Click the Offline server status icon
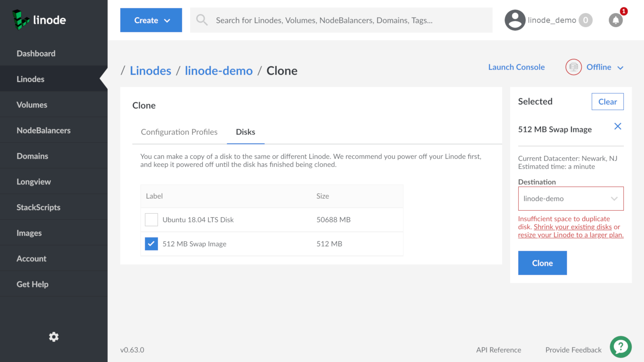This screenshot has height=362, width=644. pyautogui.click(x=574, y=67)
